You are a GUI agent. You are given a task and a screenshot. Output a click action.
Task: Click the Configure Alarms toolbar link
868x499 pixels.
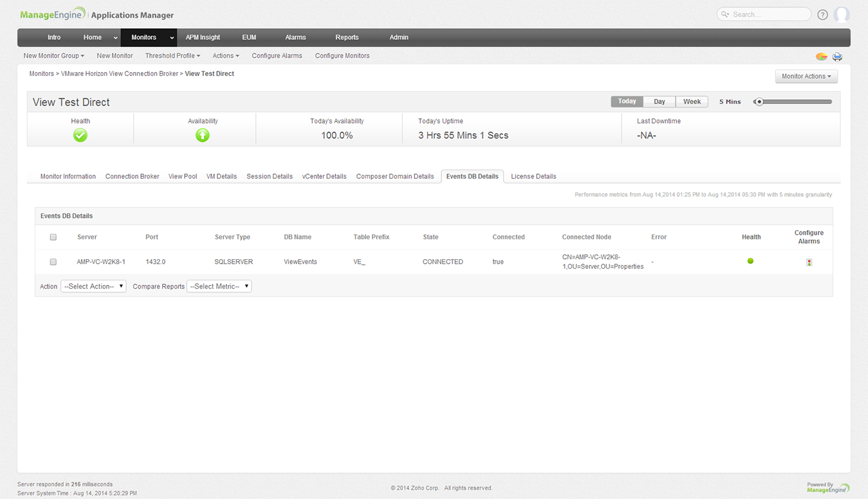coord(277,56)
